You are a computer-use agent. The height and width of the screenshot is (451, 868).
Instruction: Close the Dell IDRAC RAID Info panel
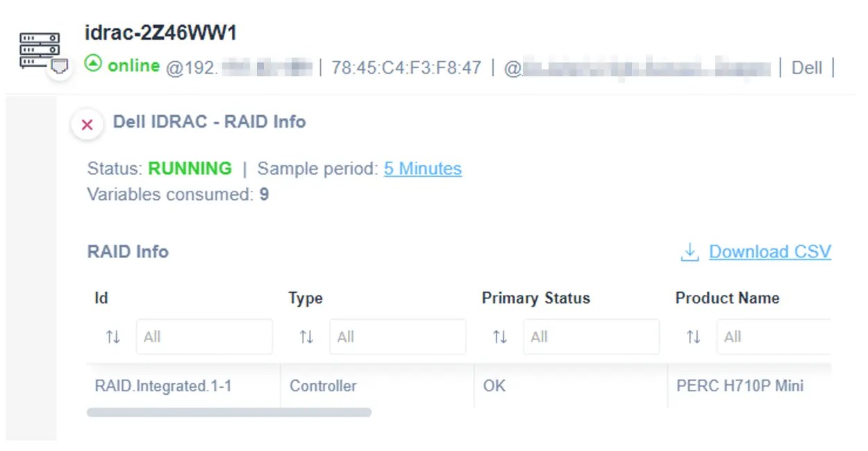(x=86, y=125)
